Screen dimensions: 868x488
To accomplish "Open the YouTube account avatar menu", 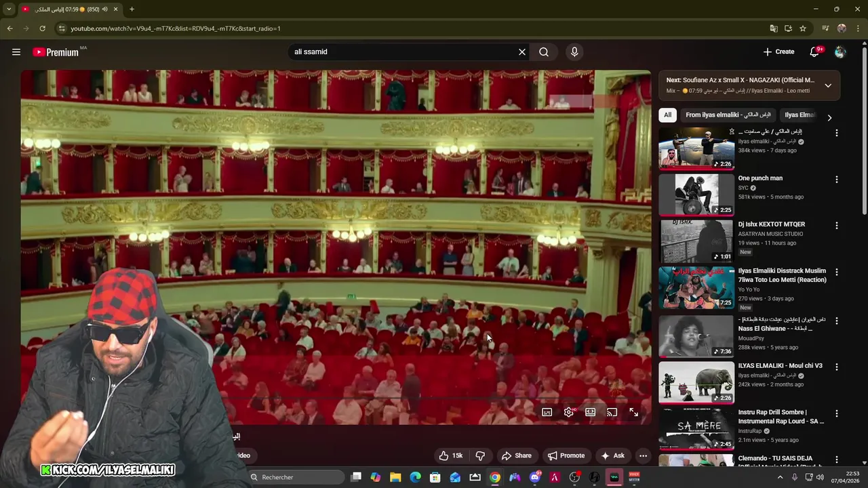I will (840, 52).
